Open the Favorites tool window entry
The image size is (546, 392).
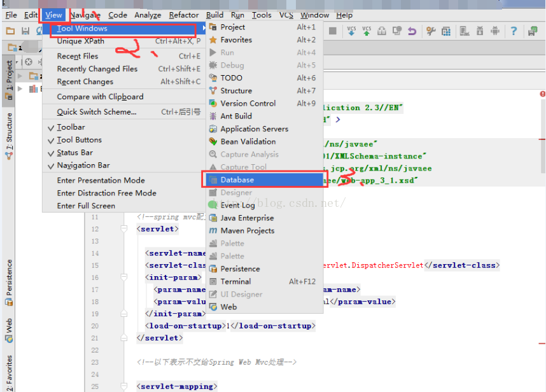pyautogui.click(x=265, y=39)
